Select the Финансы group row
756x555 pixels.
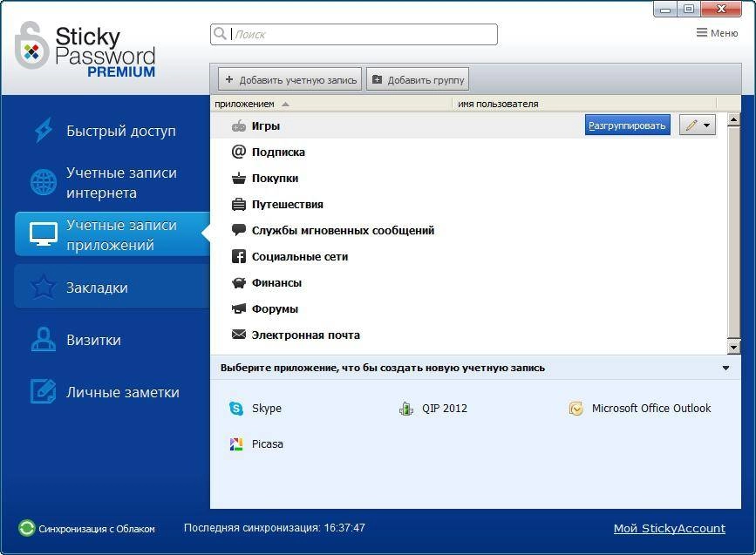464,283
